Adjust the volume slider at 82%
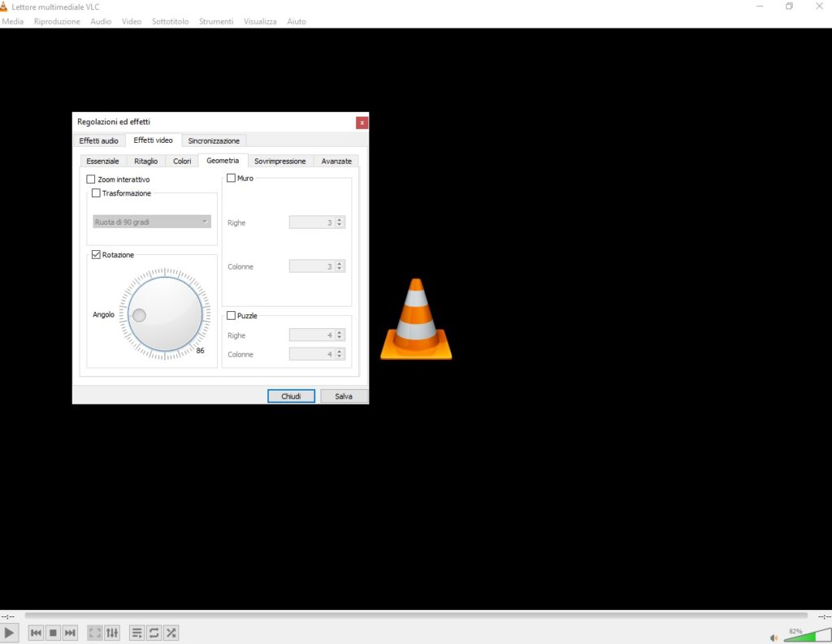The image size is (832, 644). (808, 635)
